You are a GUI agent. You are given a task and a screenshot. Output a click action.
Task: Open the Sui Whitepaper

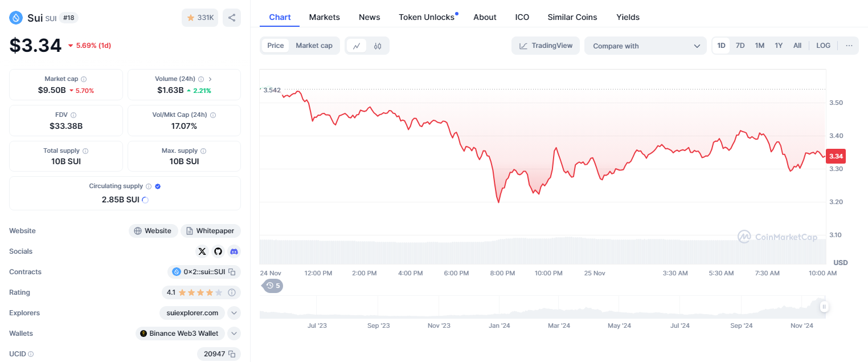pyautogui.click(x=210, y=230)
